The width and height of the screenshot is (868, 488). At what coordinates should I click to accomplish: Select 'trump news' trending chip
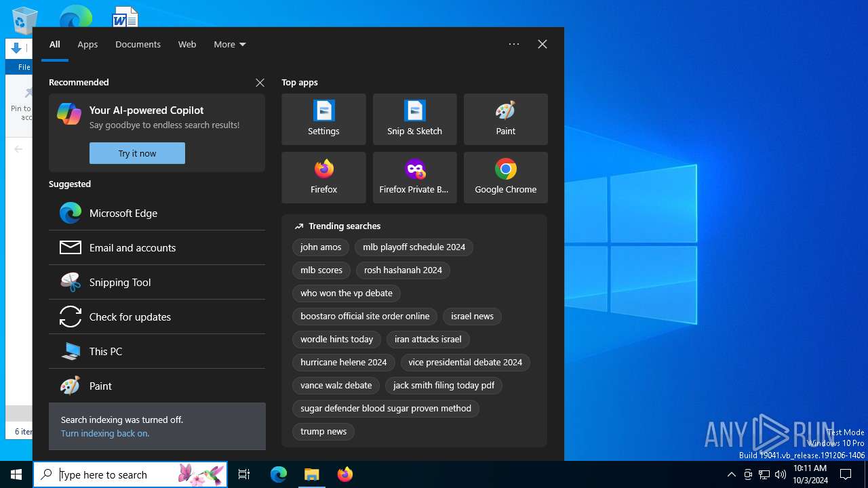(x=323, y=432)
